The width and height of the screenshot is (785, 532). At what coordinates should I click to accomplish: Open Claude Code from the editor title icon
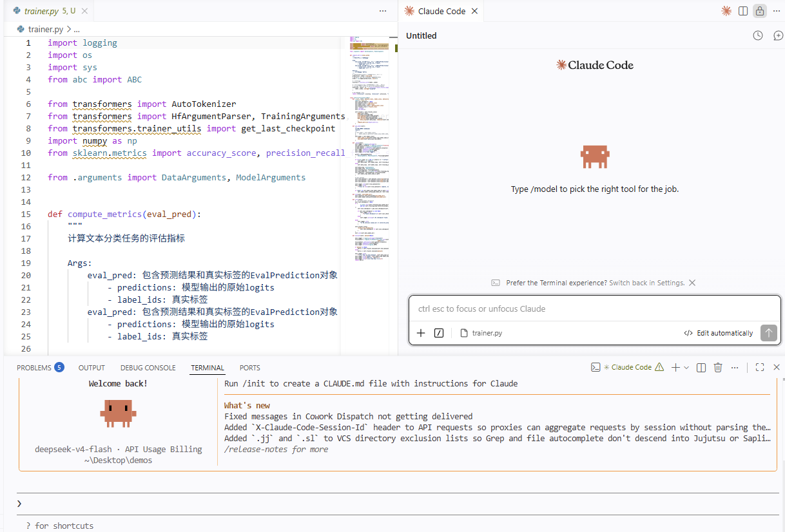(x=726, y=11)
